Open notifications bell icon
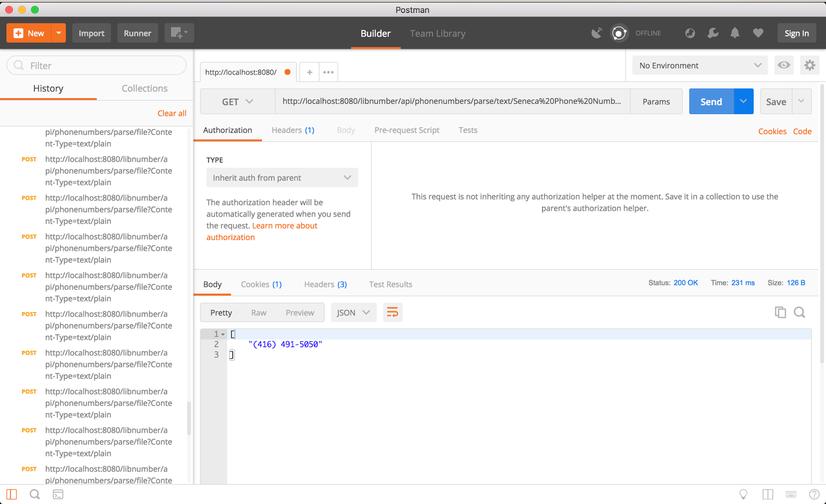 pyautogui.click(x=735, y=32)
